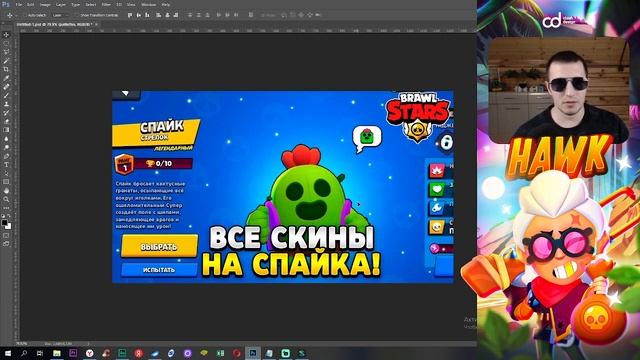Open the Image menu
Viewport: 640px width, 360px height.
[x=45, y=4]
